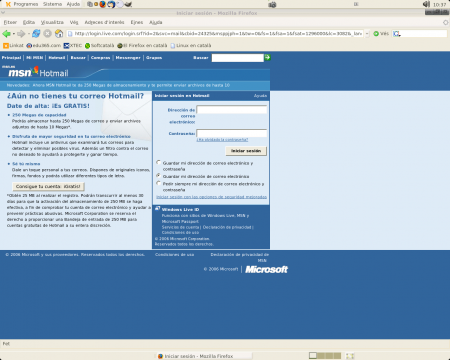This screenshot has height=360, width=450.
Task: Click the volume speaker icon
Action: (426, 4)
